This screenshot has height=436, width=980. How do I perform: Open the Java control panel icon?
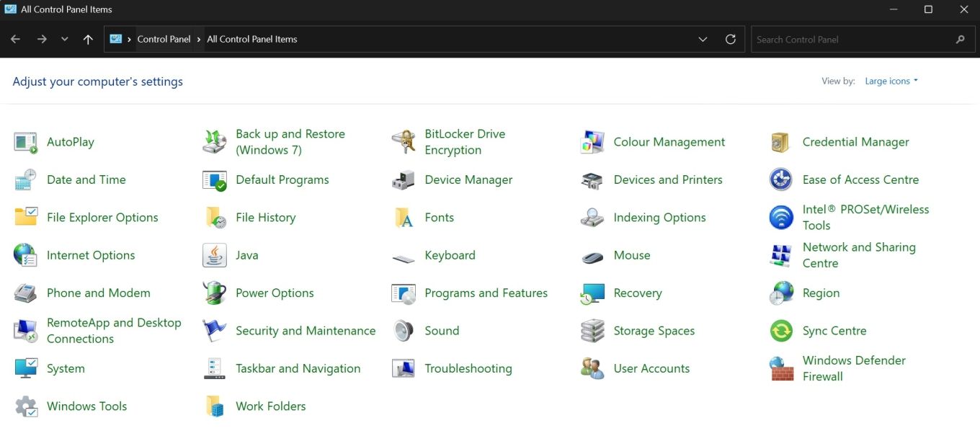(247, 255)
